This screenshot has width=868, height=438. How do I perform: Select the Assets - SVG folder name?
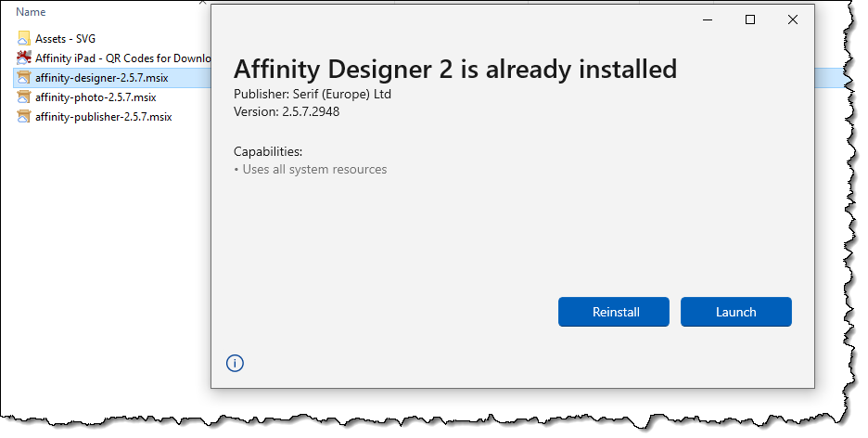click(65, 39)
